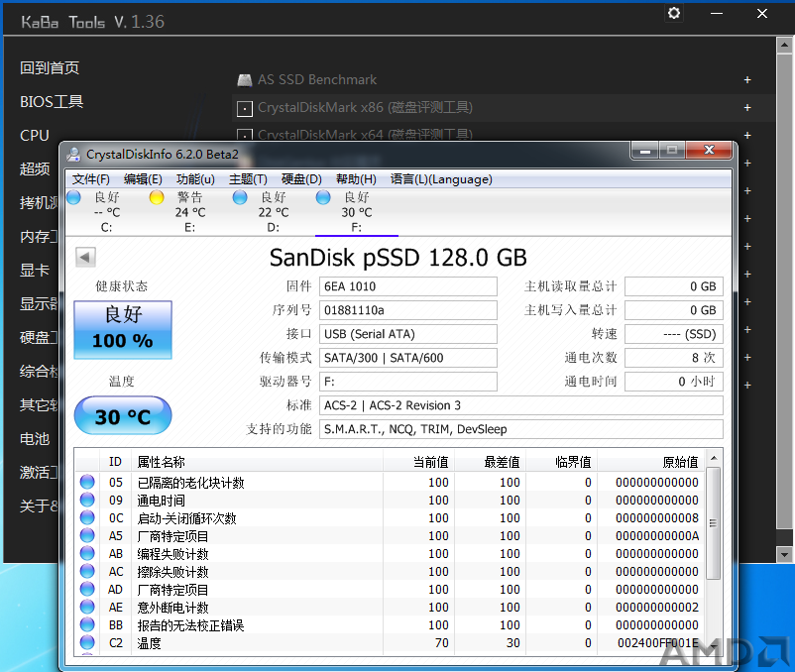The height and width of the screenshot is (672, 795).
Task: Expand AS SSD Benchmark plus sign
Action: point(747,80)
